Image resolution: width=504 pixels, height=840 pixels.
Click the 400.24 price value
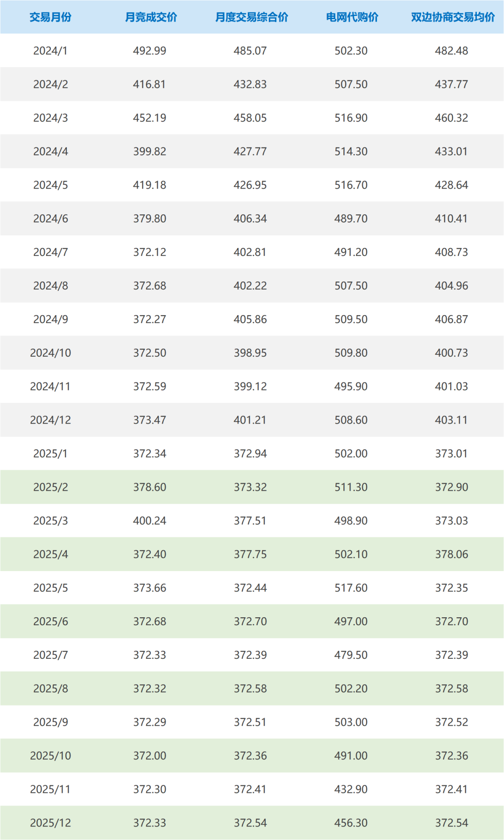149,521
